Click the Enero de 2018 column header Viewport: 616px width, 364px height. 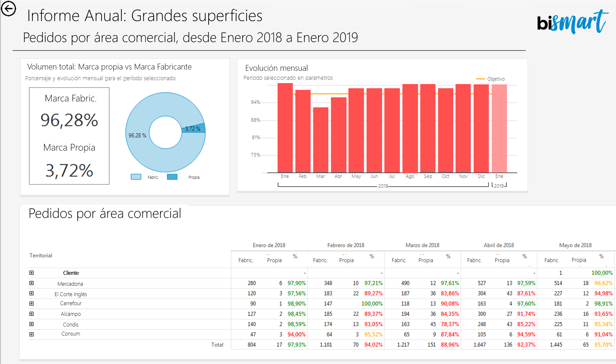(x=269, y=245)
